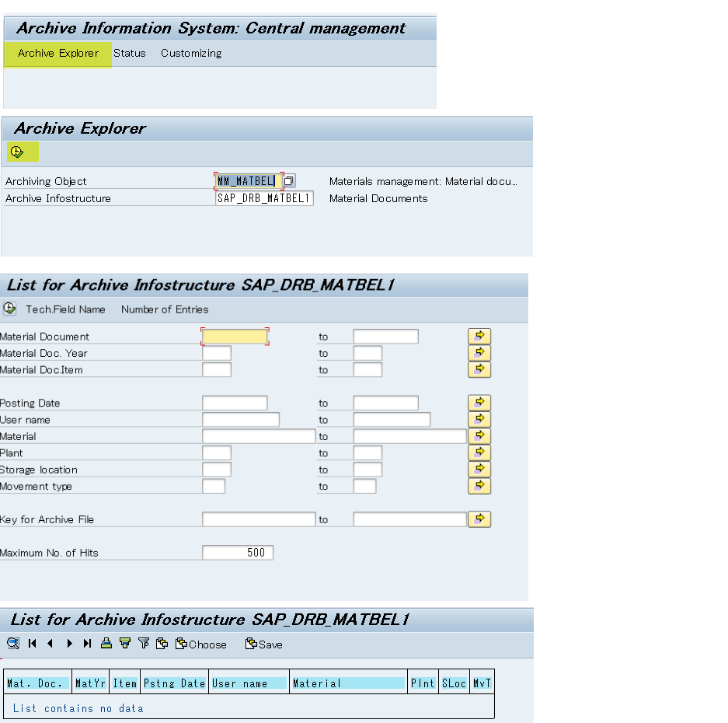Select the Archive Explorer menu item
Image resolution: width=728 pixels, height=723 pixels.
(x=58, y=54)
